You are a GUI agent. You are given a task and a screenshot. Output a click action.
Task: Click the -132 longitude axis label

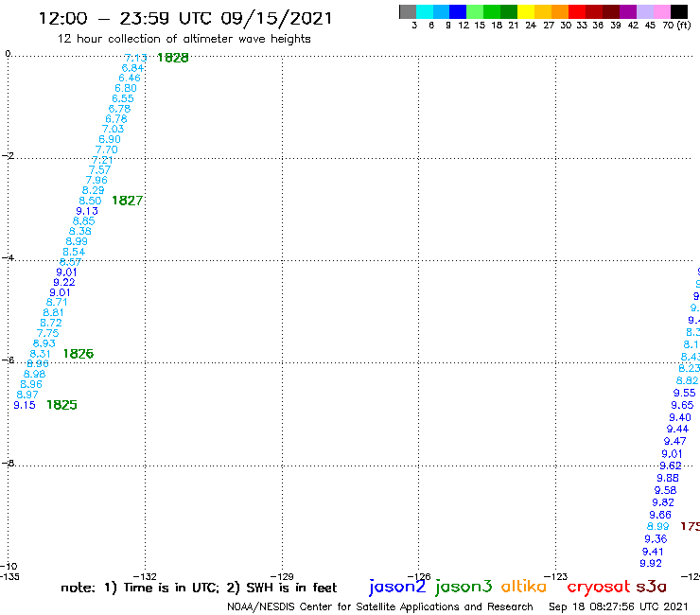pyautogui.click(x=145, y=576)
